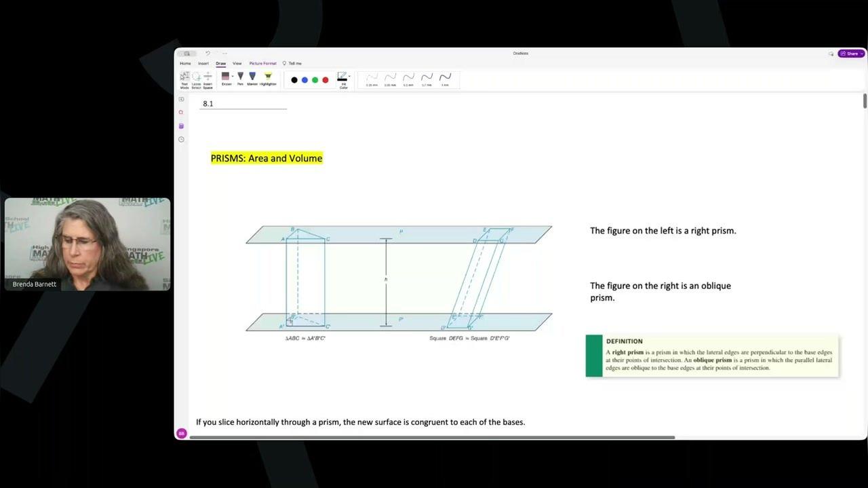The image size is (868, 488).
Task: Open the Share dropdown arrow
Action: click(x=862, y=54)
